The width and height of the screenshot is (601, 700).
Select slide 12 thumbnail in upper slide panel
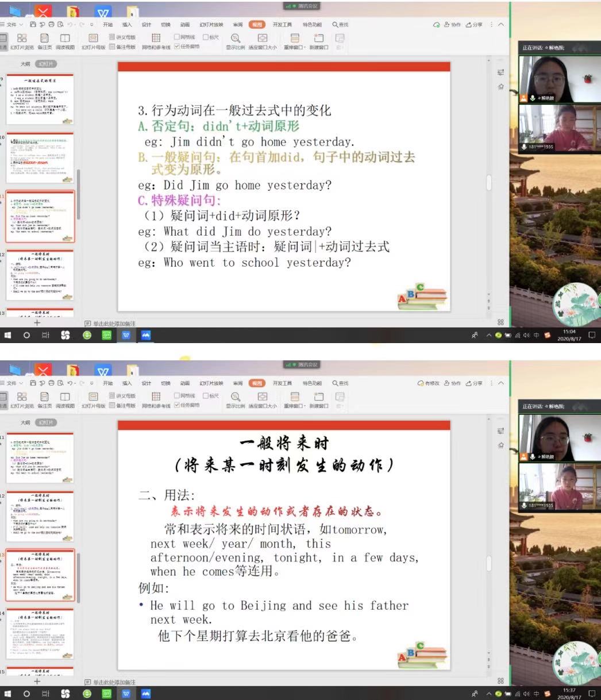pos(40,274)
